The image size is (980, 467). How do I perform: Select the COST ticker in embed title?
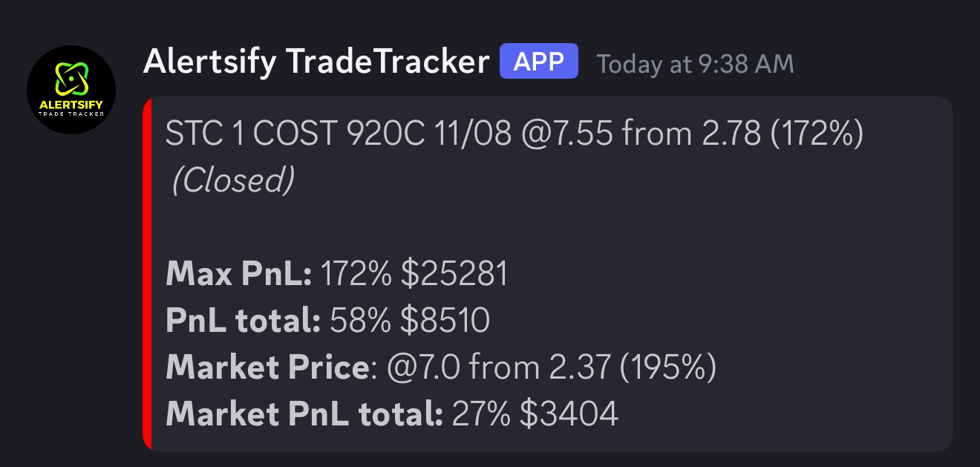click(x=296, y=134)
